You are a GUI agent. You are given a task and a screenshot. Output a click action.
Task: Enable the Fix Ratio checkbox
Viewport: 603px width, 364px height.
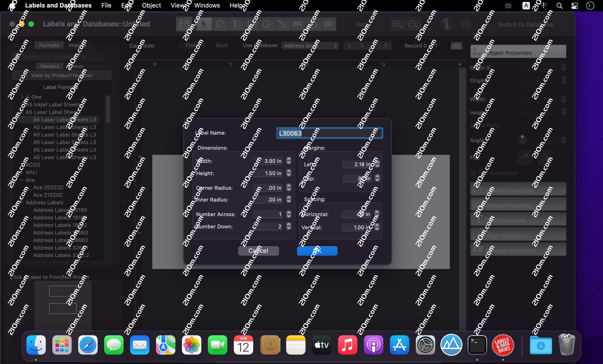point(473,125)
